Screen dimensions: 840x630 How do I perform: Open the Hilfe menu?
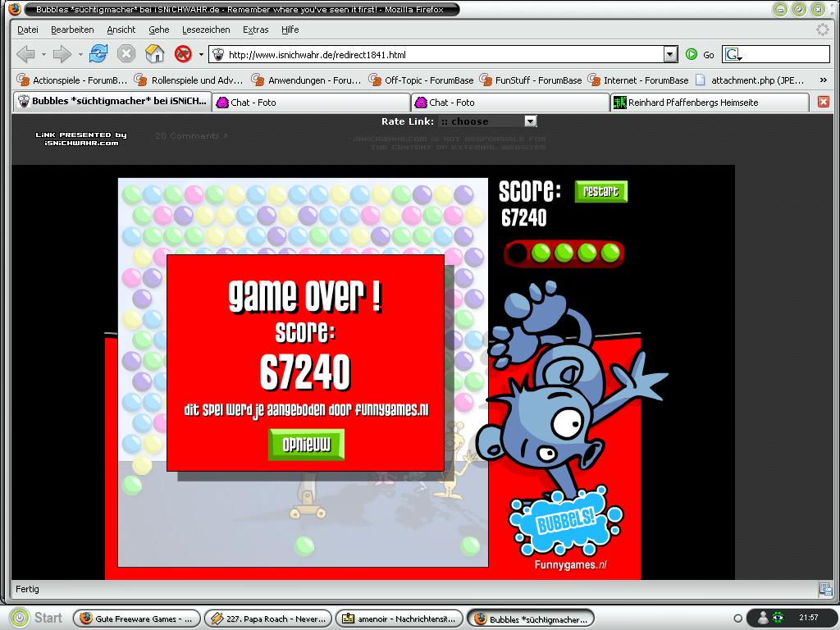point(290,30)
